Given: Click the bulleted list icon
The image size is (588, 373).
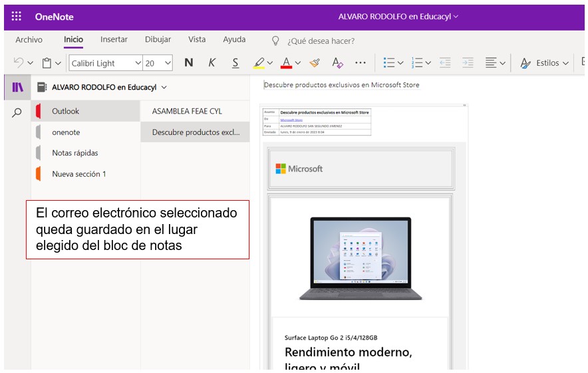Looking at the screenshot, I should pyautogui.click(x=389, y=62).
